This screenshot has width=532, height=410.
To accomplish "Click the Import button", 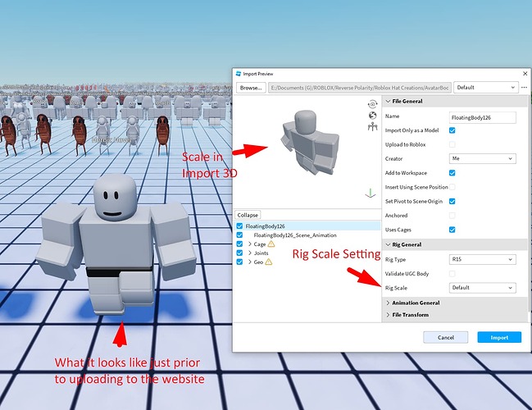I will pos(499,337).
